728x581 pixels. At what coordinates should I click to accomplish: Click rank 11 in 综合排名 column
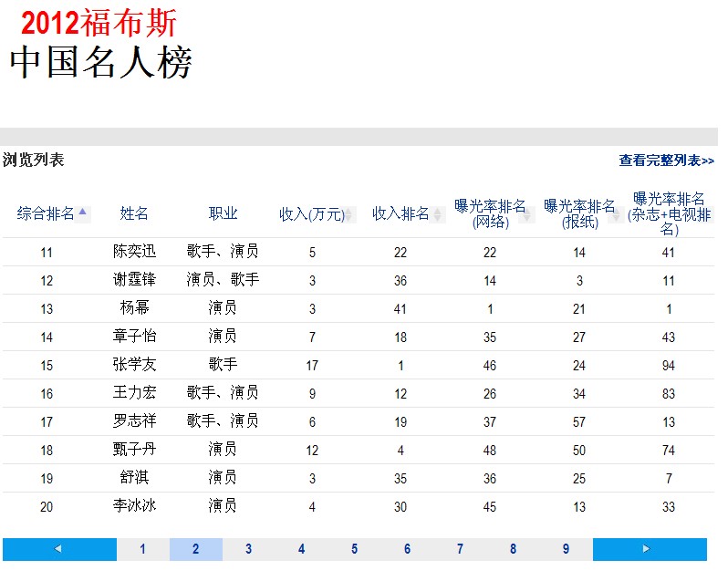pyautogui.click(x=47, y=253)
